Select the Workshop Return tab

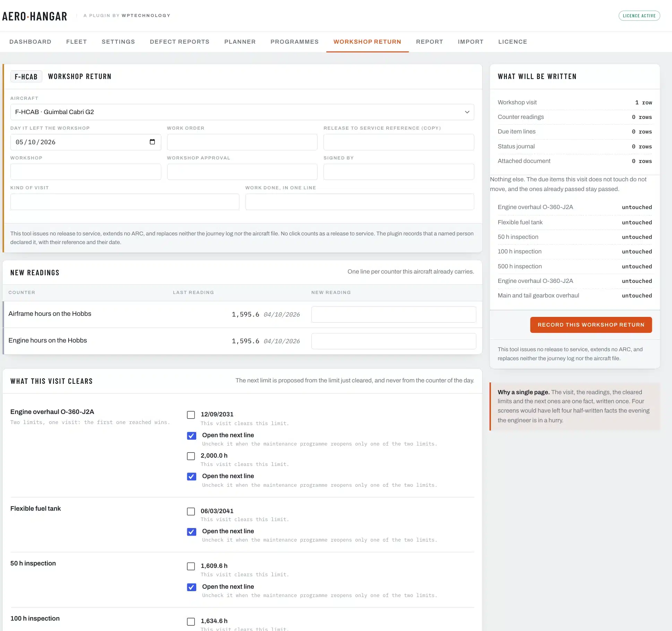(x=367, y=42)
